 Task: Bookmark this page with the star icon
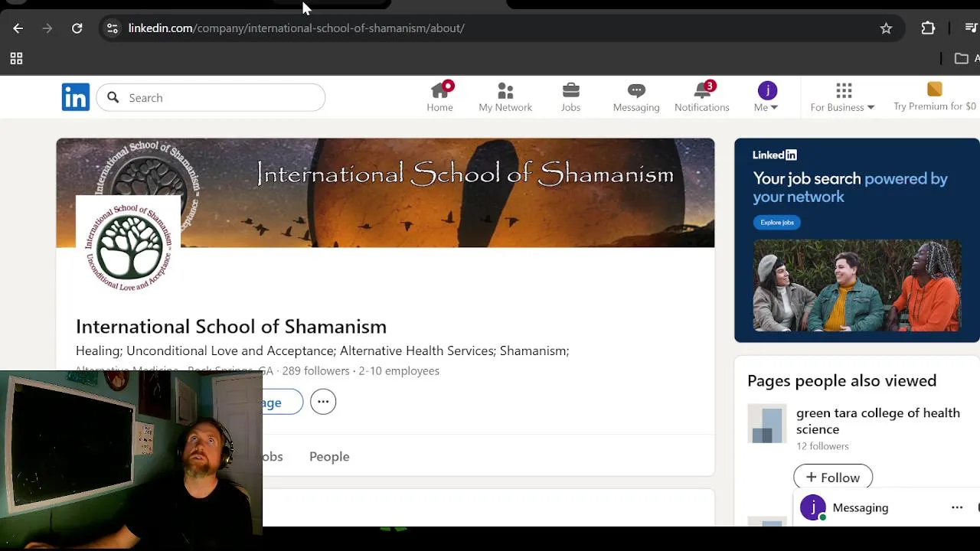click(886, 28)
